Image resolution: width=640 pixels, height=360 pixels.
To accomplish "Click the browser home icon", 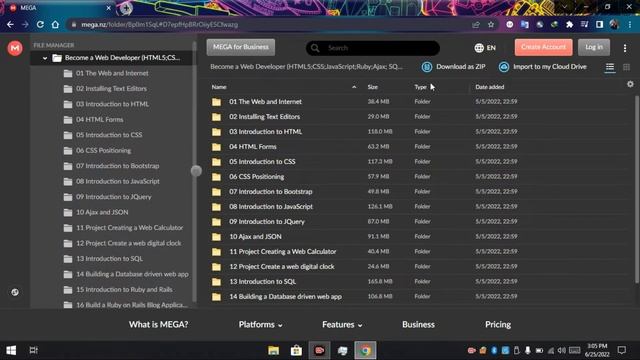I will point(55,24).
